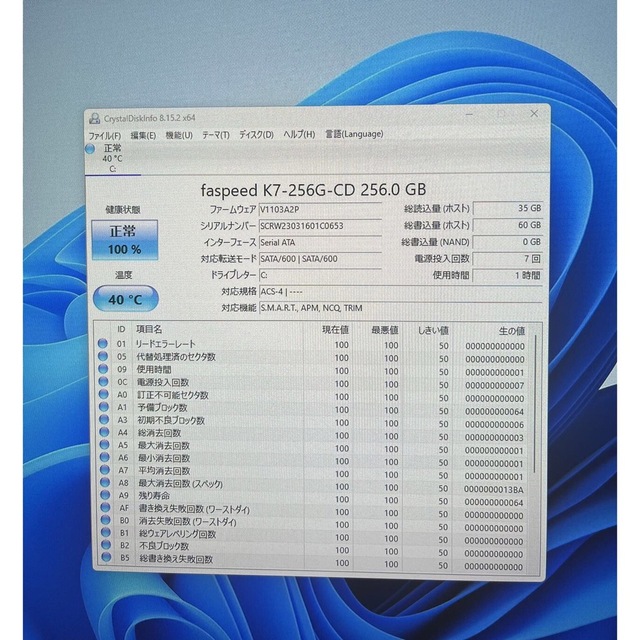Click status orb for AF 書き換え失敗回数
Screen dimensions: 640x640
105,508
